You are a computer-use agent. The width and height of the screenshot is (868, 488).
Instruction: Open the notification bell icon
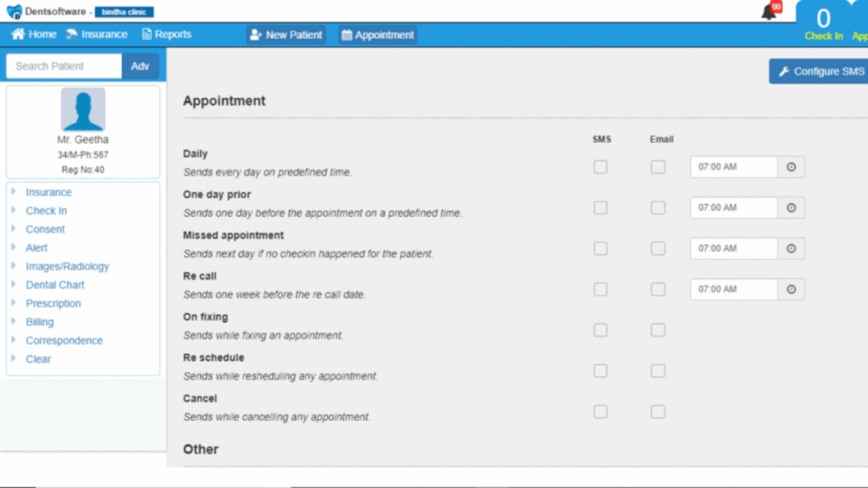(768, 12)
